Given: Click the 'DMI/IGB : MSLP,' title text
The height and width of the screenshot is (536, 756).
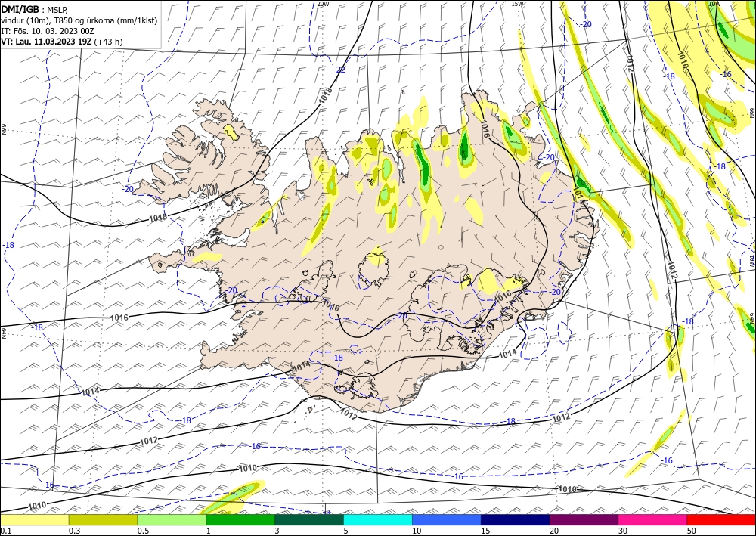Looking at the screenshot, I should coord(35,9).
